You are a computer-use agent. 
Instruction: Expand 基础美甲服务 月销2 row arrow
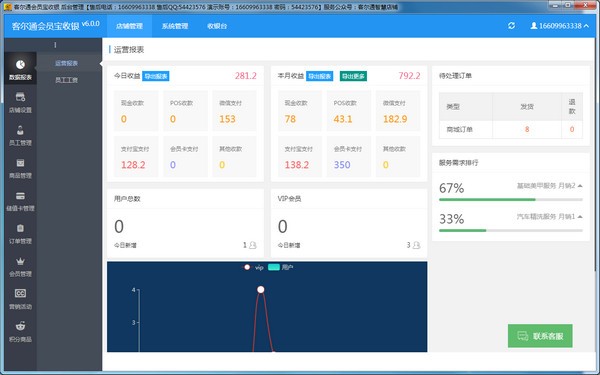(x=580, y=186)
